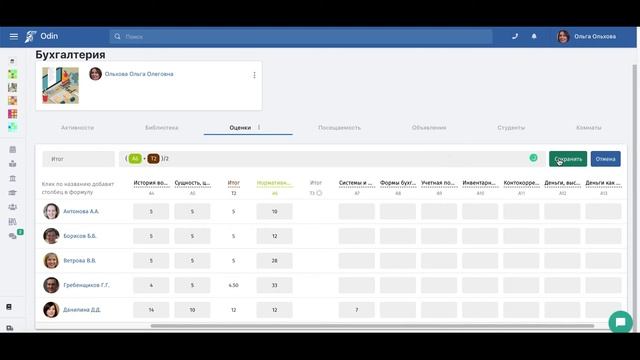
Task: Open Ольхова Ольга Олеговна teacher link
Action: click(139, 74)
